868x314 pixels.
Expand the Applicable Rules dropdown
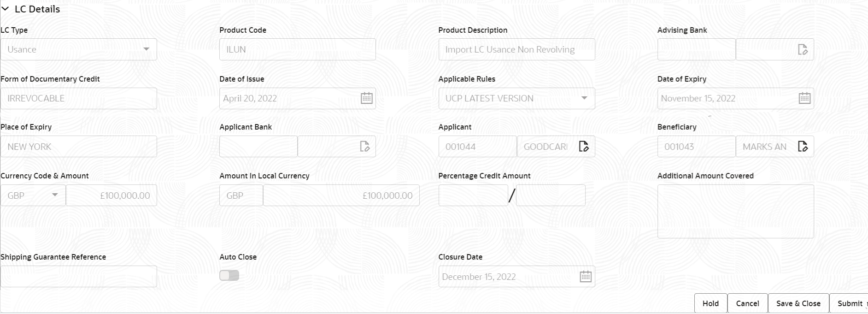click(x=584, y=98)
